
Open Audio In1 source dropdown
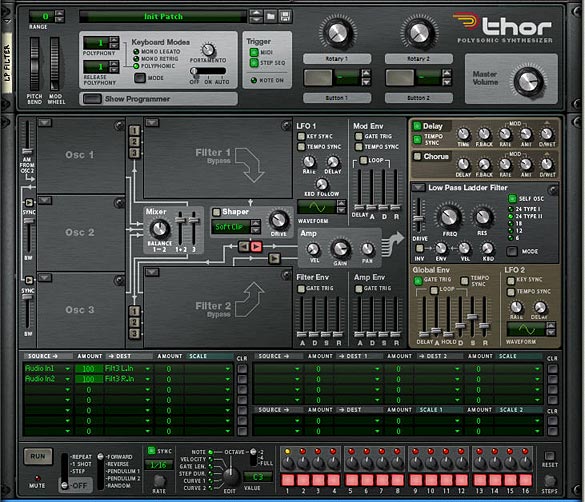point(68,369)
